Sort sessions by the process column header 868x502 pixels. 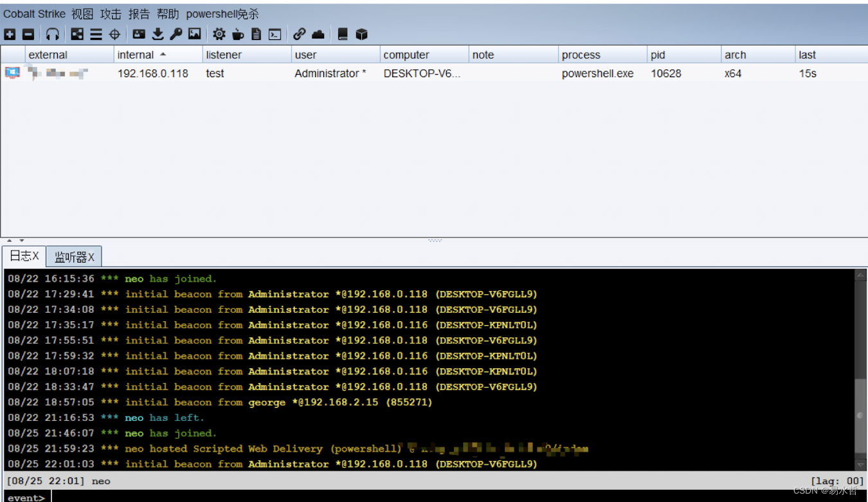[x=602, y=55]
